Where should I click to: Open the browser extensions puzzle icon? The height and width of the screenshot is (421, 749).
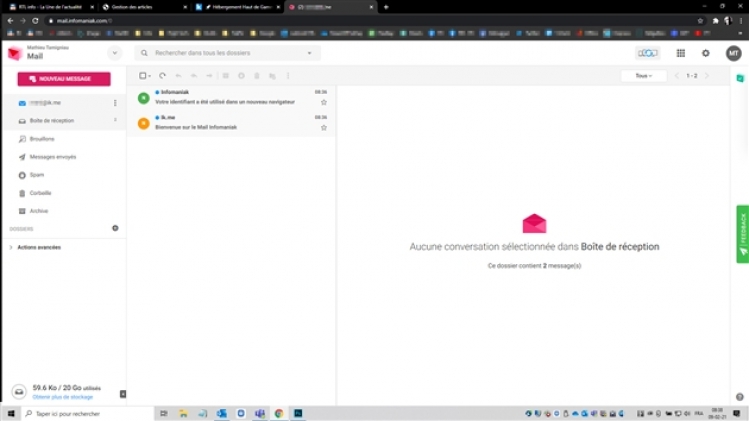coord(716,21)
